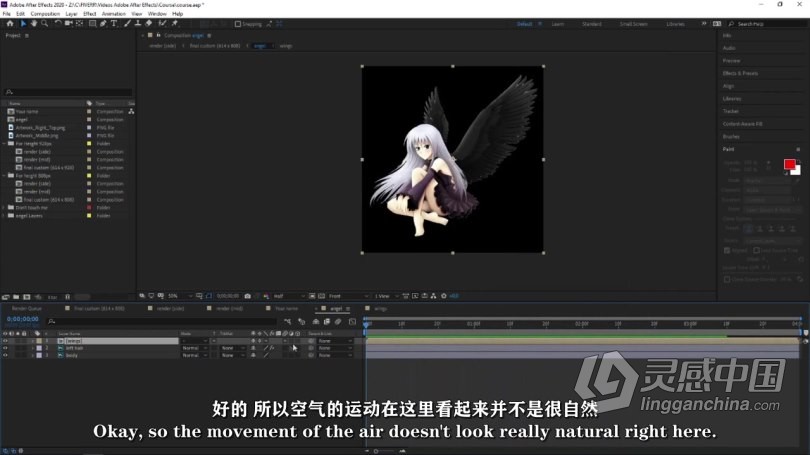Open the File menu
Screen dimensions: 810x455
6,14
